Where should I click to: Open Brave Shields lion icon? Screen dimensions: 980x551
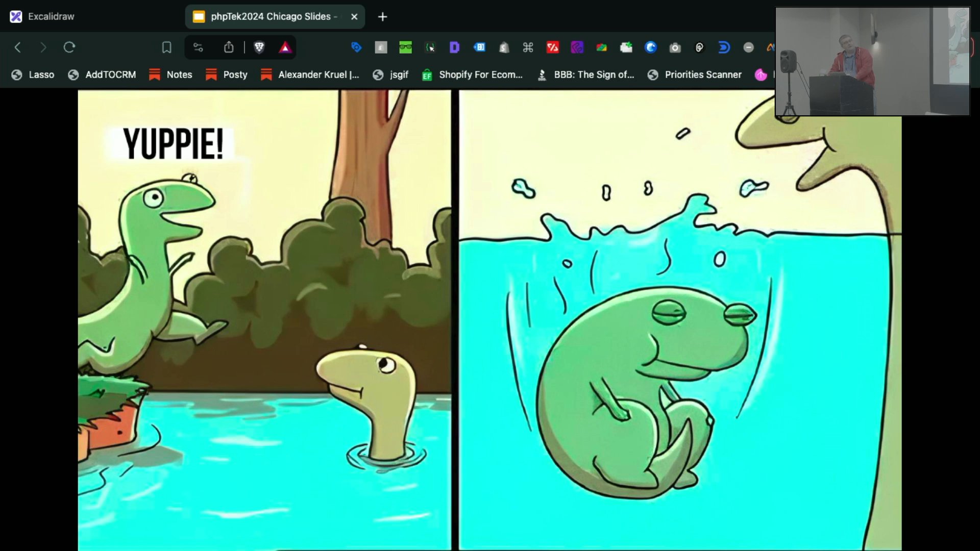[x=259, y=47]
